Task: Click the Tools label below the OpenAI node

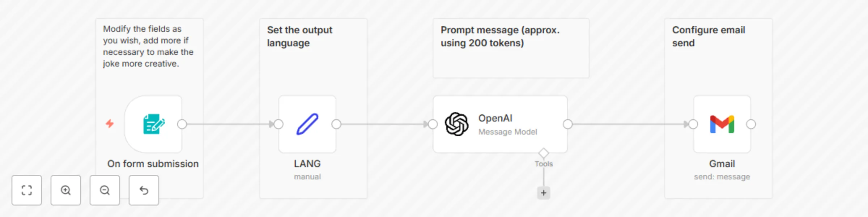Action: pyautogui.click(x=544, y=163)
